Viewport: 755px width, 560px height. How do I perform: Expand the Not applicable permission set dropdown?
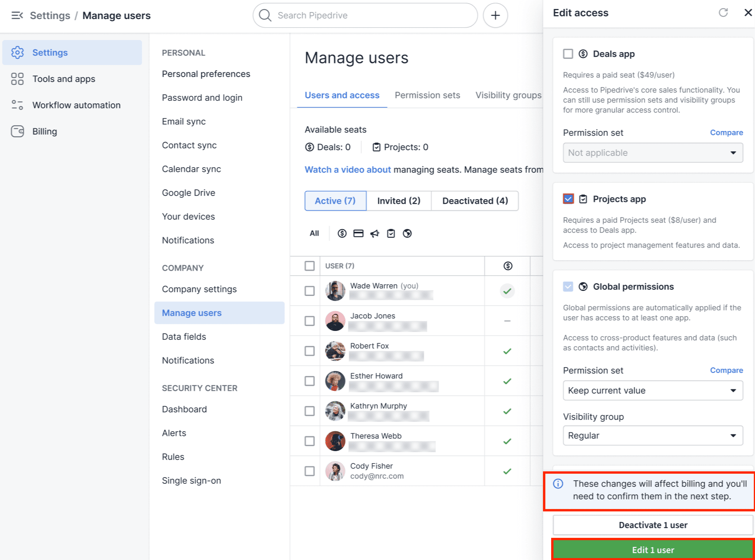[653, 152]
